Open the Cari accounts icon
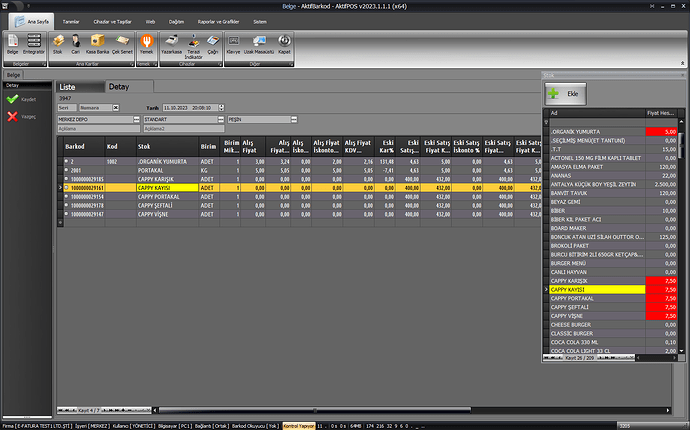Image resolution: width=690 pixels, height=430 pixels. 76,44
